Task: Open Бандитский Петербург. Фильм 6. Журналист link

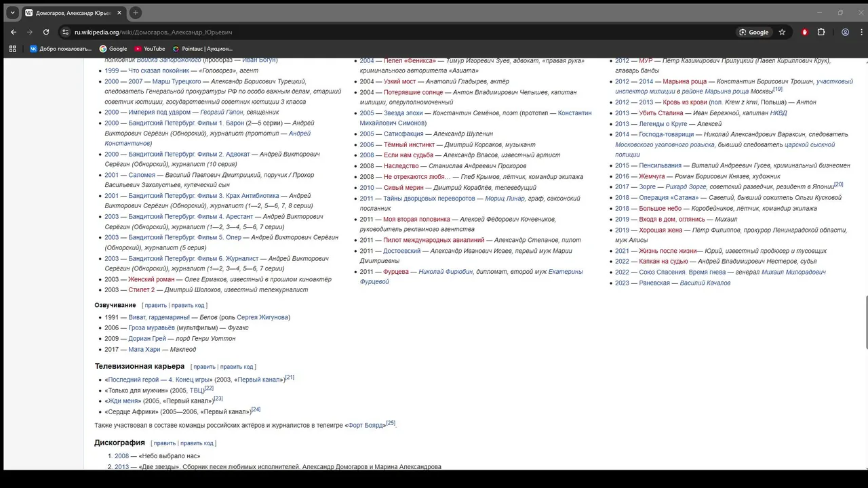Action: (193, 259)
